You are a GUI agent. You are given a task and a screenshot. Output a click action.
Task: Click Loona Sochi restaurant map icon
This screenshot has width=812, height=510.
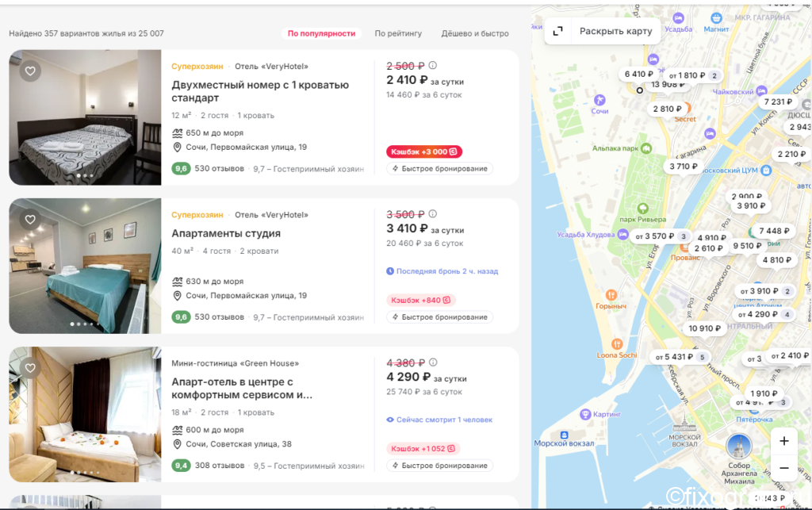point(617,344)
